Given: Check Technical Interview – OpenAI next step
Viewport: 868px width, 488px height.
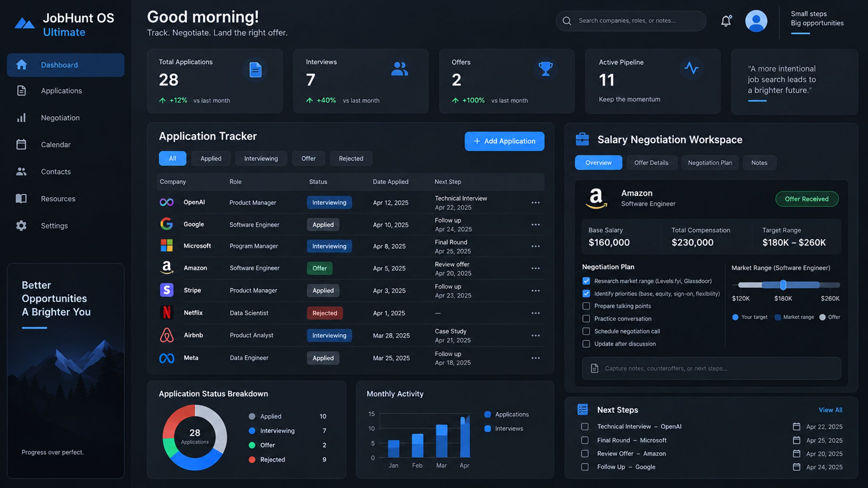Looking at the screenshot, I should [x=585, y=426].
